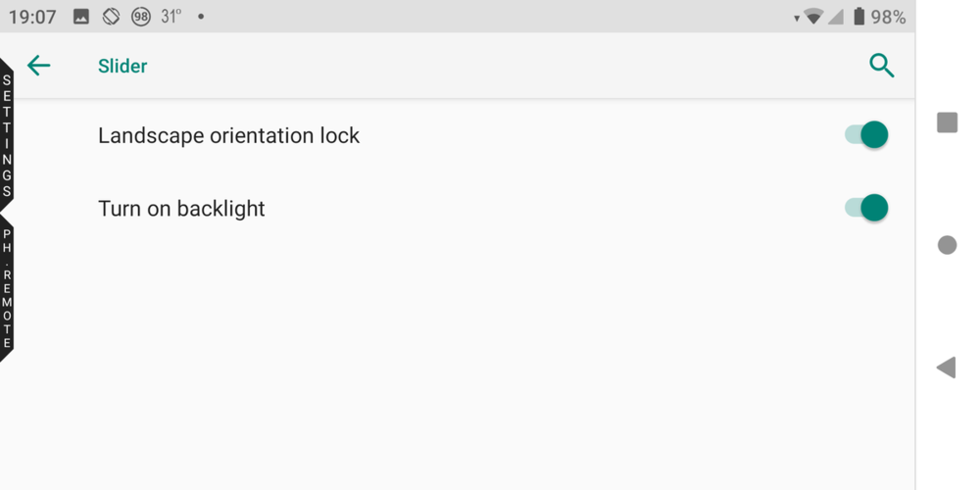Turn off the backlight switch
This screenshot has height=490, width=980.
[x=866, y=208]
